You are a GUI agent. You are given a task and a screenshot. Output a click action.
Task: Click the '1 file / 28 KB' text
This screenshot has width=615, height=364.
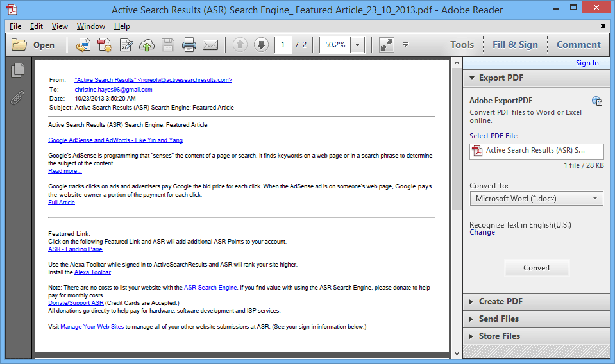coord(584,166)
